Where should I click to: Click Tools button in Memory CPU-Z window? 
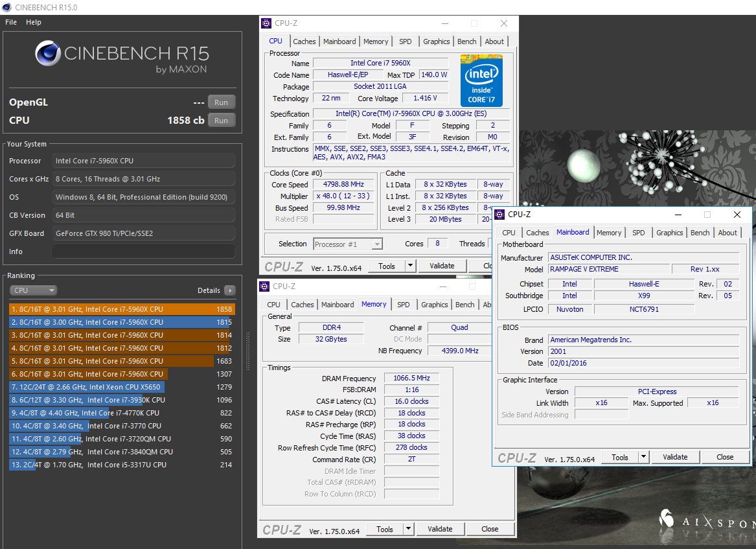click(385, 529)
